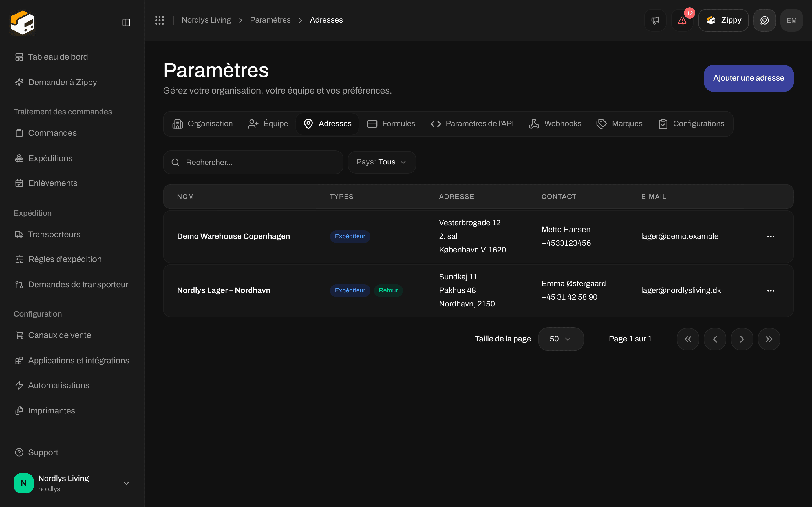The image size is (812, 507).
Task: Switch to the Équipe tab
Action: point(268,124)
